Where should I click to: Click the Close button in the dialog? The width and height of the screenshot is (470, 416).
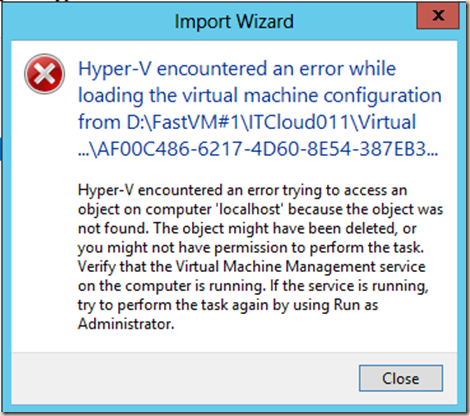click(401, 378)
